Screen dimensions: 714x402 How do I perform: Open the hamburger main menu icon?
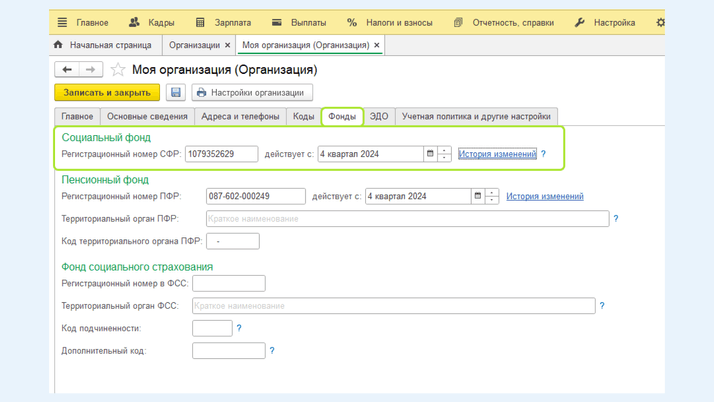tap(62, 22)
